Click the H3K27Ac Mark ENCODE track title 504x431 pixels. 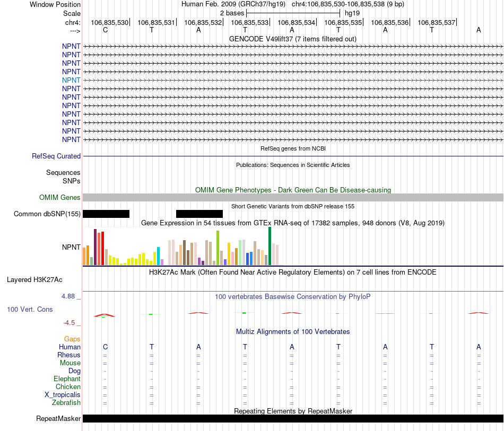click(x=293, y=272)
